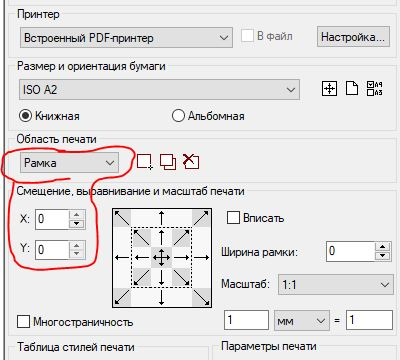The image size is (400, 360).
Task: Align print to top-left corner arrow
Action: click(122, 218)
